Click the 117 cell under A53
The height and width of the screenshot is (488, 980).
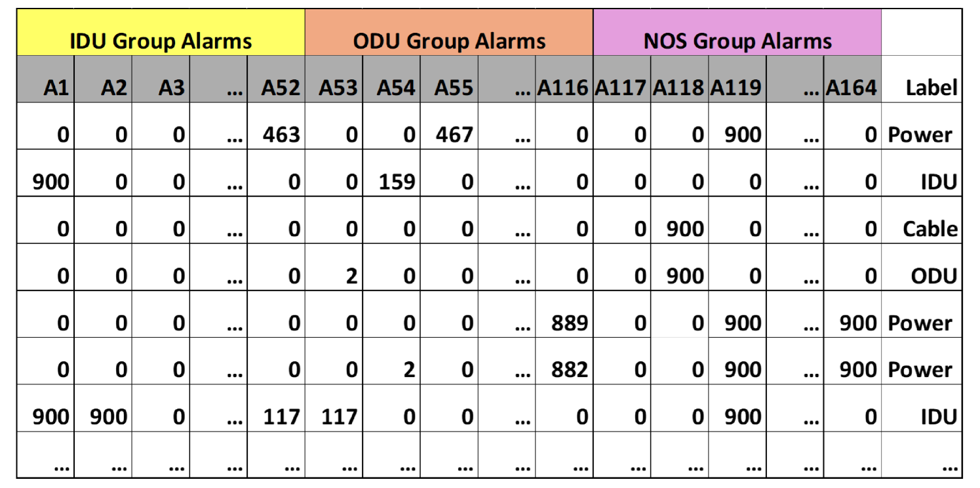(339, 417)
